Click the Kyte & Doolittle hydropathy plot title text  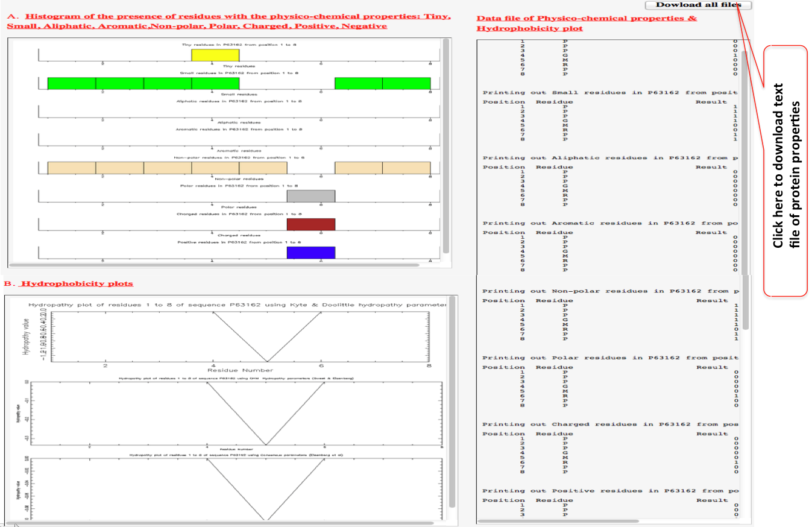click(x=238, y=305)
